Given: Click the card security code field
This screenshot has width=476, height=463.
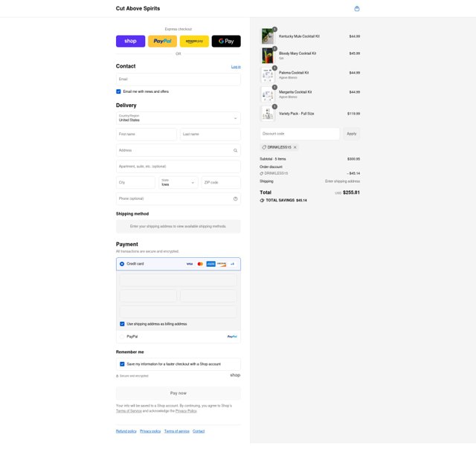Looking at the screenshot, I should (208, 296).
